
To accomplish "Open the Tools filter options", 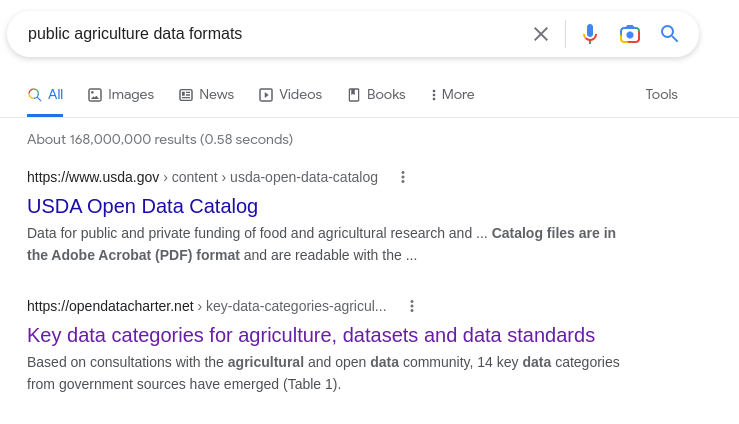I will pos(661,95).
